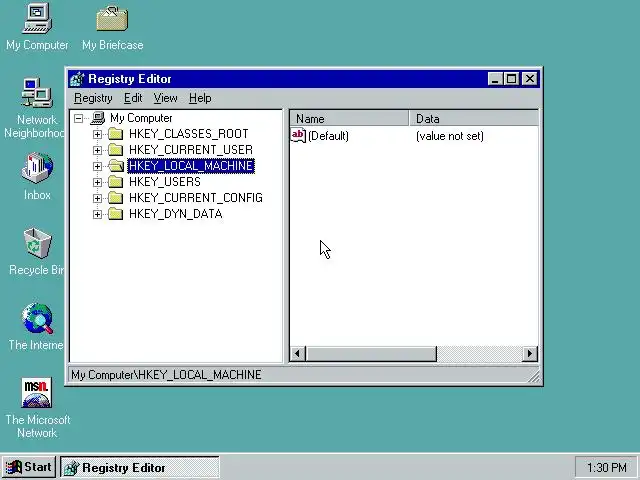The height and width of the screenshot is (480, 640).
Task: Expand the HKEY_CLASSES_ROOT key
Action: [97, 134]
